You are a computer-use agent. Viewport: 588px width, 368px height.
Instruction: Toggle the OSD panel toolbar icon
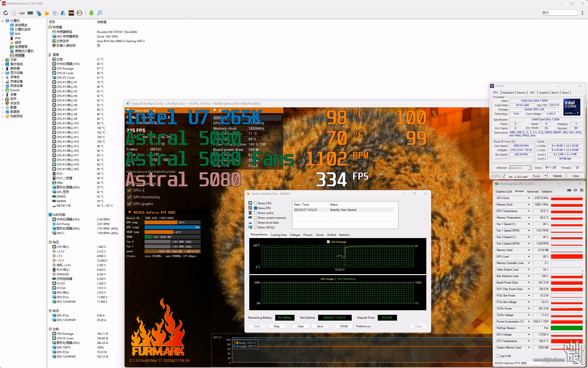pos(71,13)
